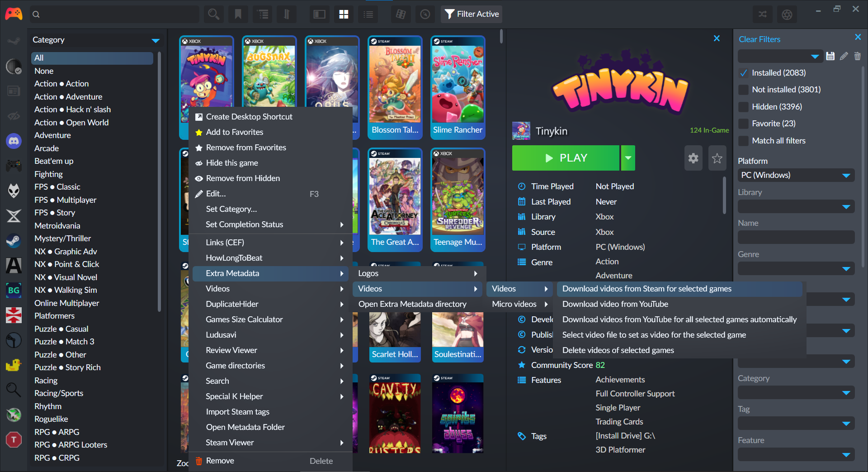Select the Metroidvania category
This screenshot has width=868, height=472.
(57, 226)
